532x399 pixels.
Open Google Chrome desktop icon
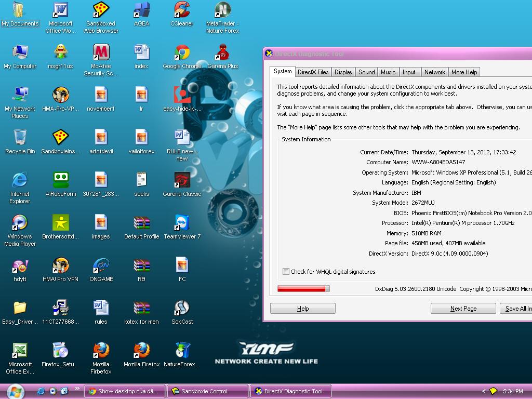(182, 54)
